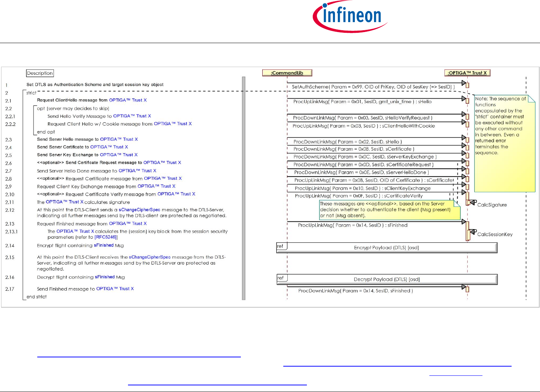The image size is (540, 392).
Task: Click ProcDownLinkMsg Param = 0x14 sFinished label
Action: tap(356, 291)
